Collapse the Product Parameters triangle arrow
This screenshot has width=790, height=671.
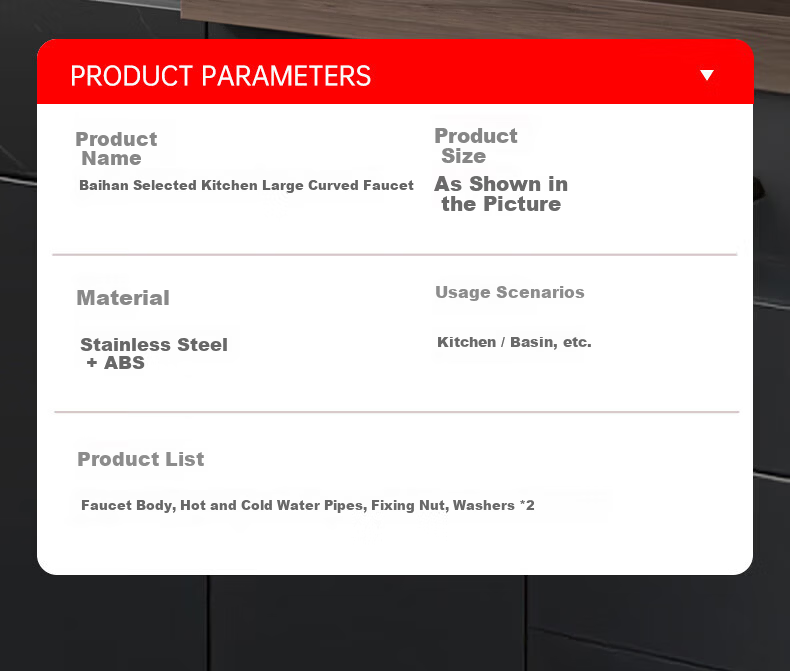pos(707,75)
